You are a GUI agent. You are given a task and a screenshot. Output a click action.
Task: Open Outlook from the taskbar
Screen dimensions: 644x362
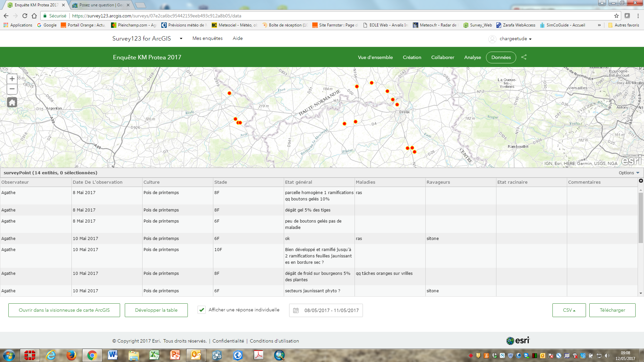click(196, 355)
